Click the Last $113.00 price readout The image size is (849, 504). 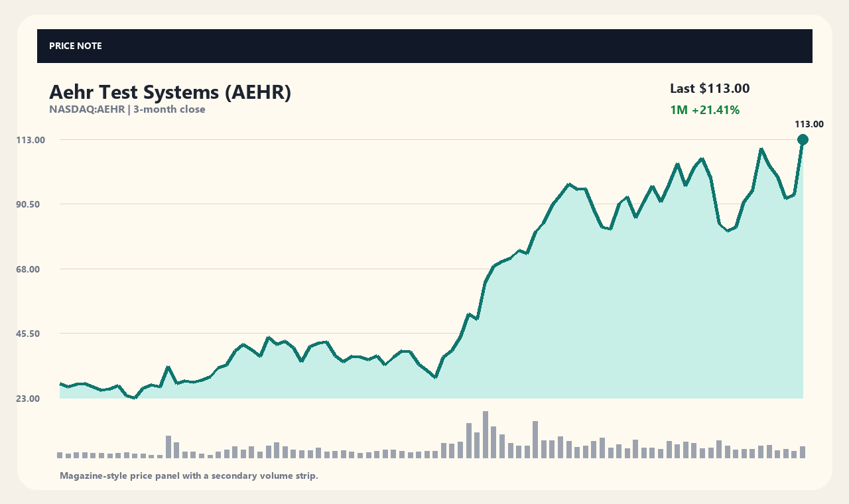(710, 89)
